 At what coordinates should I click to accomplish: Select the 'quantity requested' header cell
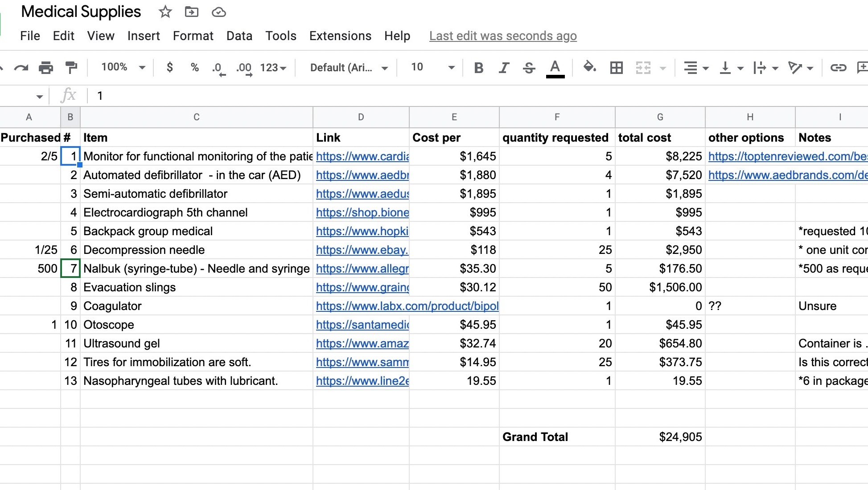tap(557, 138)
